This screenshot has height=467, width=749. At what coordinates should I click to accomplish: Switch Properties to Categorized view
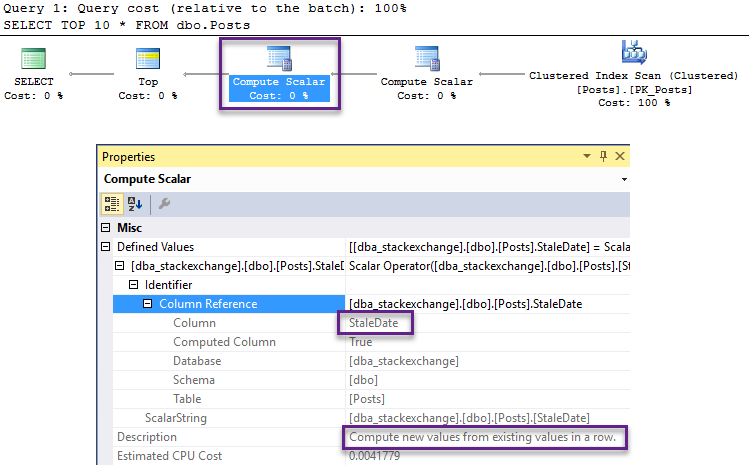[113, 204]
